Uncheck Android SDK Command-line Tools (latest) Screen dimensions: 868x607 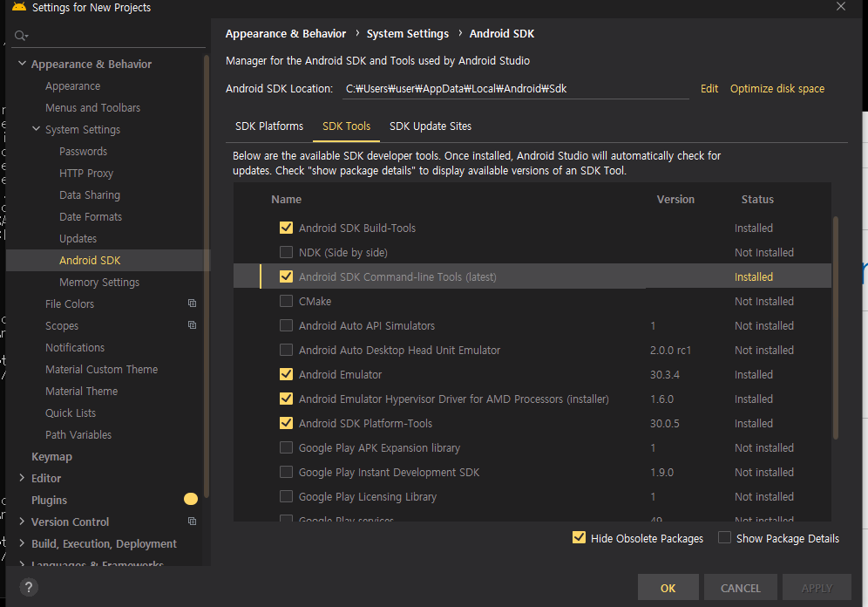click(x=286, y=276)
